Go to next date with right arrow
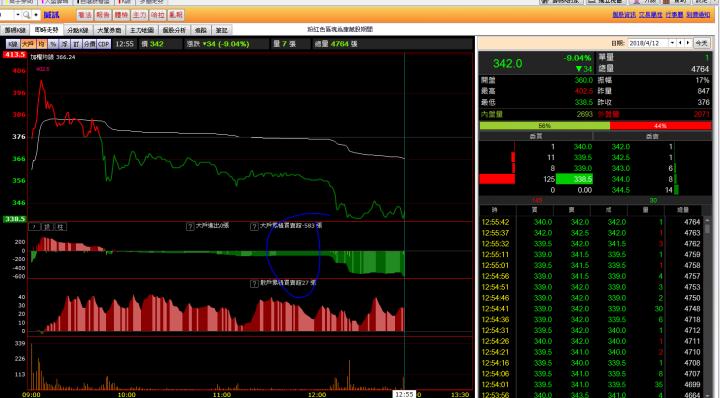Image resolution: width=720 pixels, height=398 pixels. 687,43
